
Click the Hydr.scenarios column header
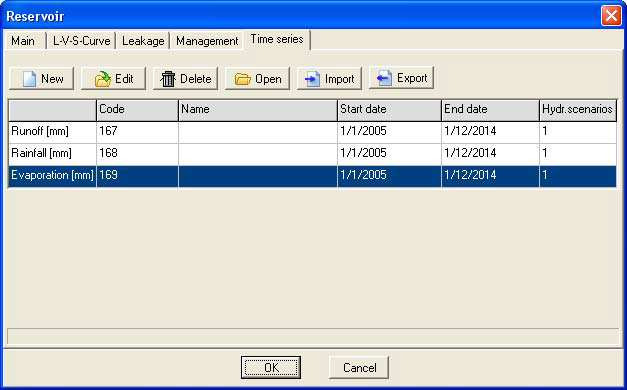(578, 110)
